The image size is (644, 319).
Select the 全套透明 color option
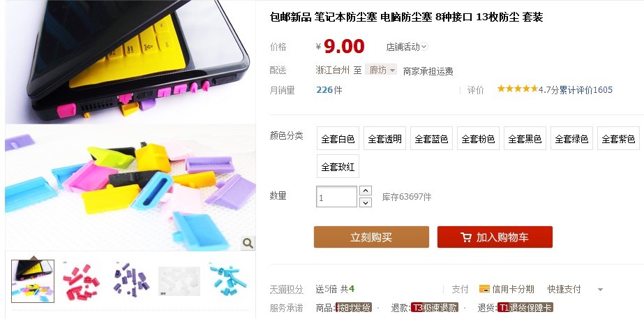[385, 138]
